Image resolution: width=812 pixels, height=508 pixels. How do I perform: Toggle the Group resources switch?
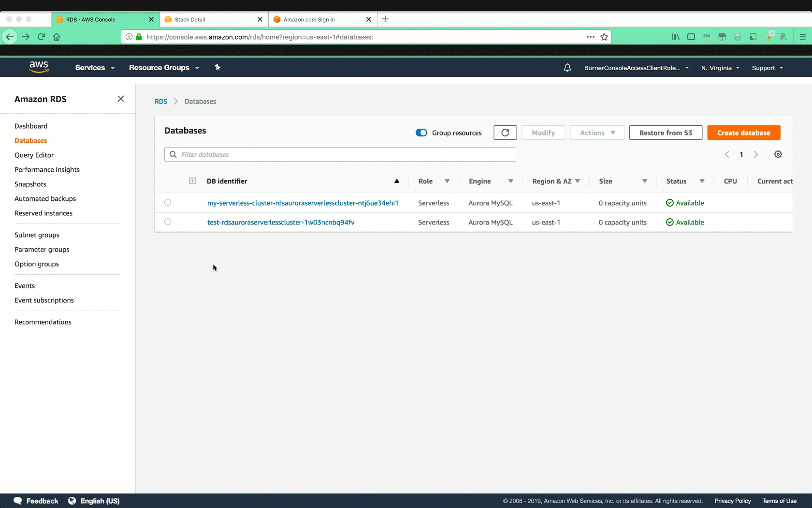(x=421, y=133)
